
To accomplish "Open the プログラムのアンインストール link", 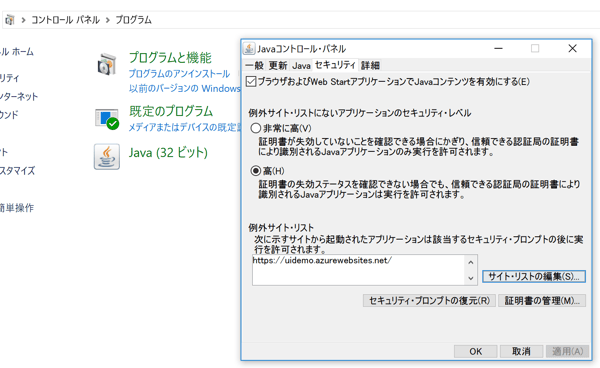I will tap(179, 73).
